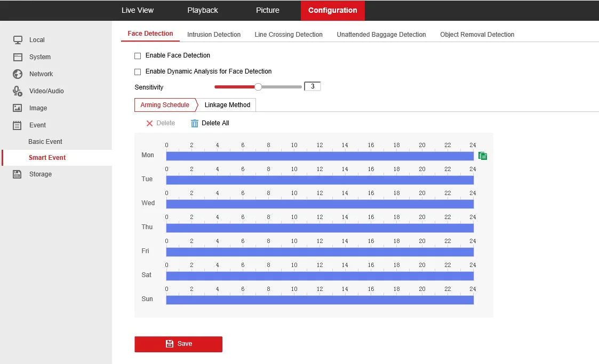Enable the Face Detection checkbox
The width and height of the screenshot is (599, 364).
(138, 56)
